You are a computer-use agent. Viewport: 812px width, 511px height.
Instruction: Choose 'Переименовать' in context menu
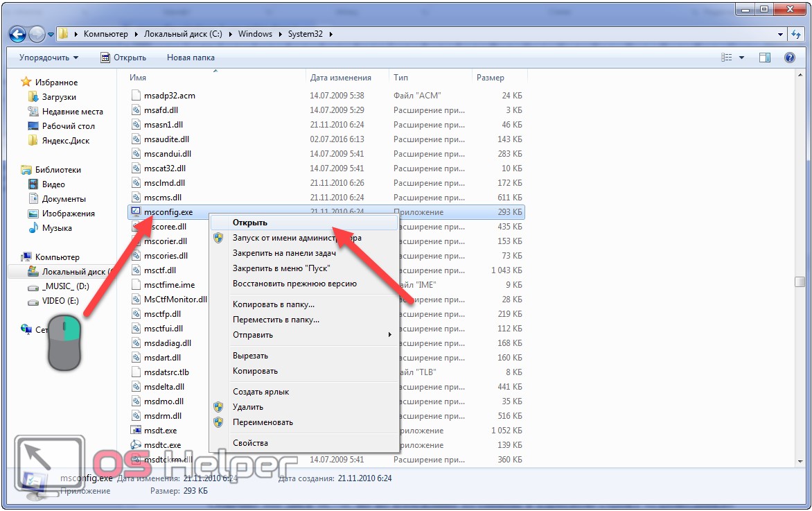304,422
